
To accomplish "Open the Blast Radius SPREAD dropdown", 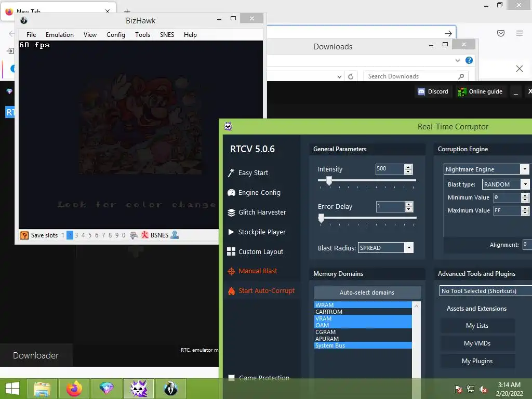I will point(409,248).
